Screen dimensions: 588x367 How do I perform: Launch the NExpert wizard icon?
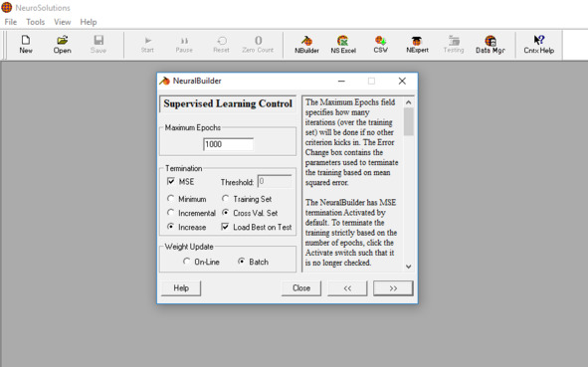pos(417,45)
